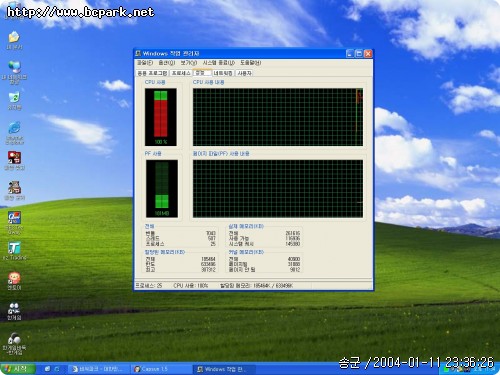Switch to the Processes tab
Image resolution: width=500 pixels, height=375 pixels.
(x=181, y=73)
